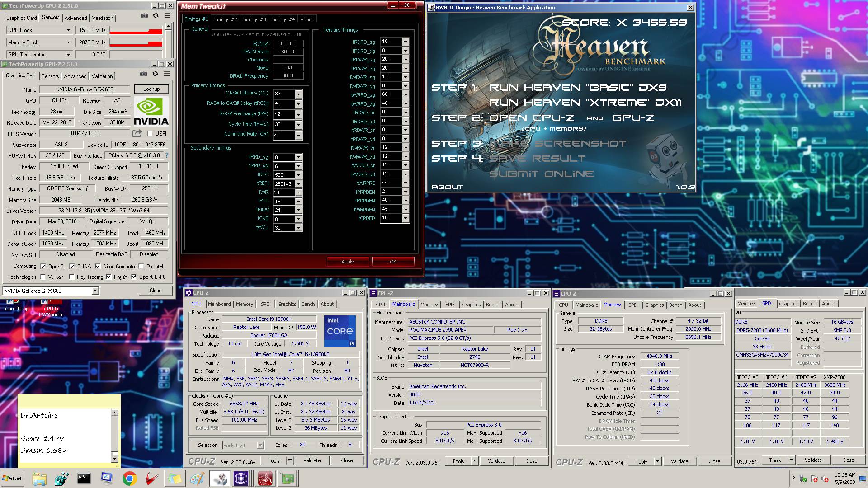The height and width of the screenshot is (488, 868).
Task: Open the Command Prompt taskbar icon
Action: coord(84,479)
